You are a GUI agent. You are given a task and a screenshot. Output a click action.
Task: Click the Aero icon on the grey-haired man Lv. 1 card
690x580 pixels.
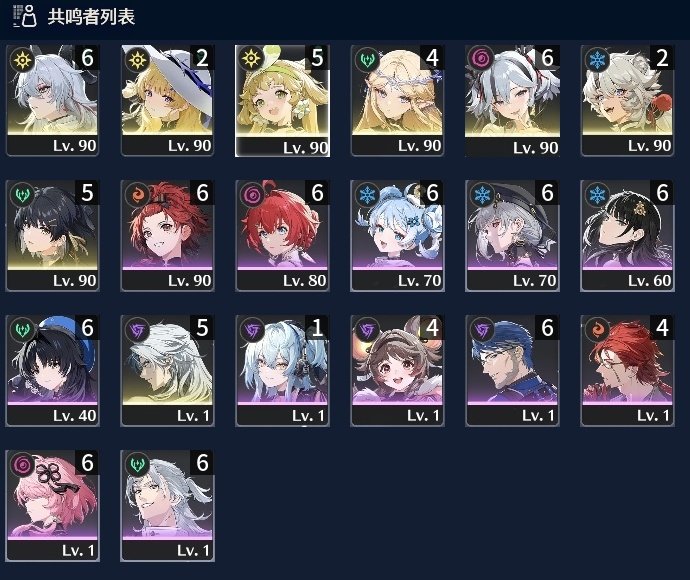(x=137, y=465)
